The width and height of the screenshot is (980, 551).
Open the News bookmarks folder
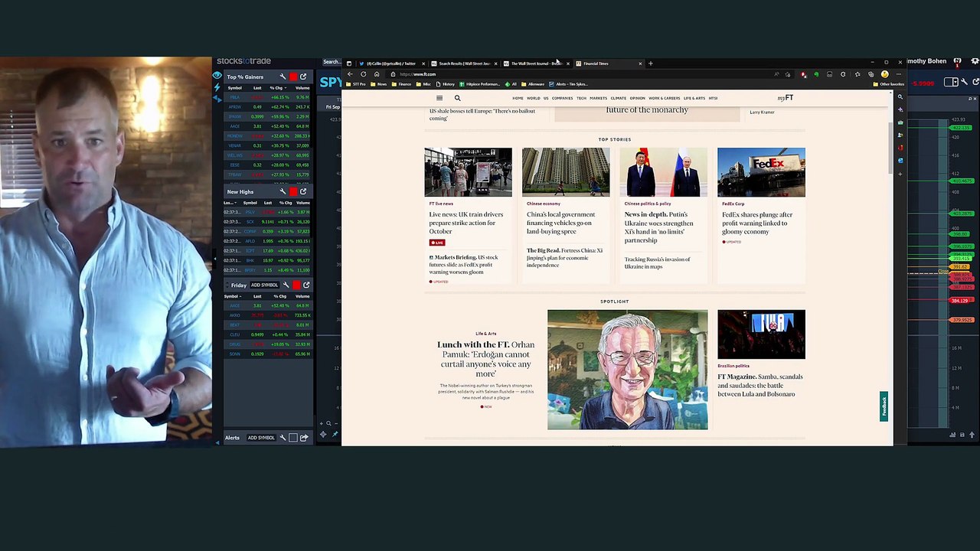tap(378, 84)
